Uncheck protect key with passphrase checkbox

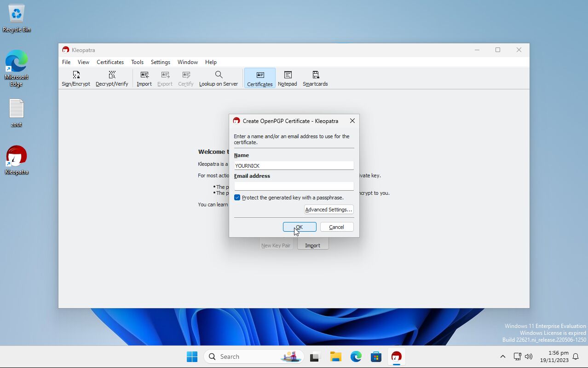click(x=237, y=198)
